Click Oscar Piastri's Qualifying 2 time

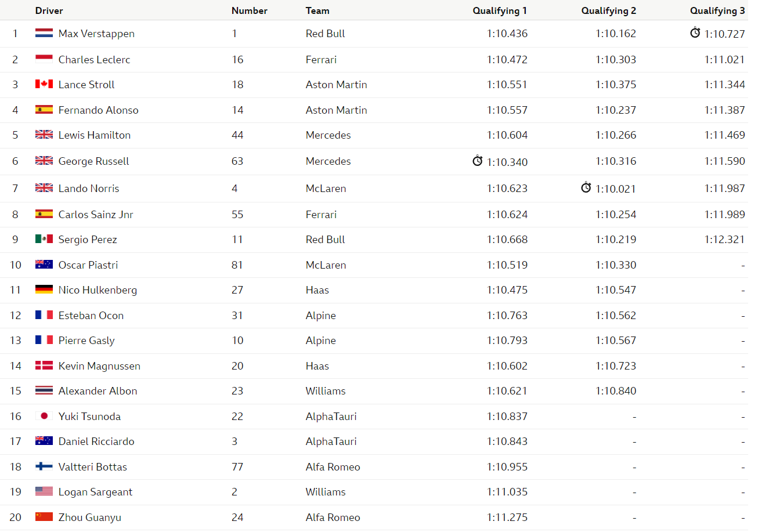tap(616, 265)
